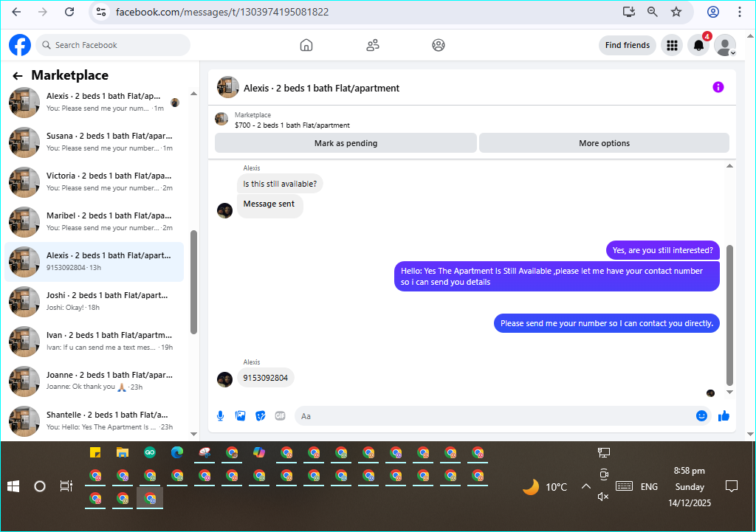Click the muted volume tray icon
This screenshot has height=532, width=756.
pos(602,497)
